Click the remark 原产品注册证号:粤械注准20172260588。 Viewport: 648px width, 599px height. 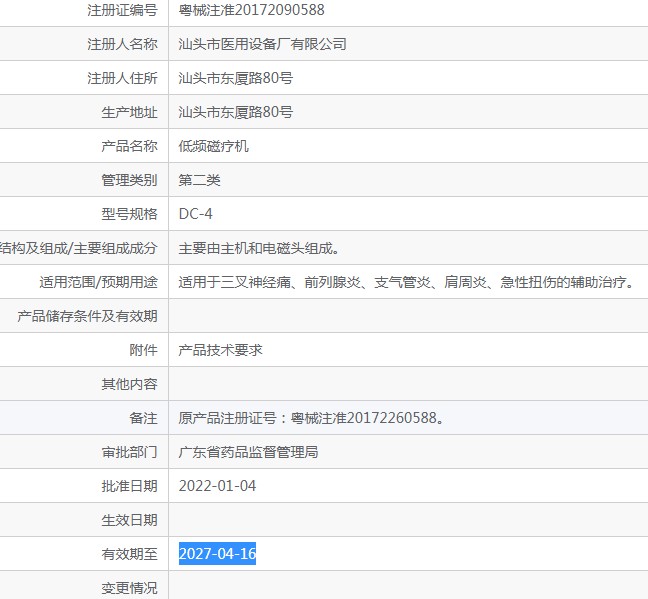(x=312, y=418)
